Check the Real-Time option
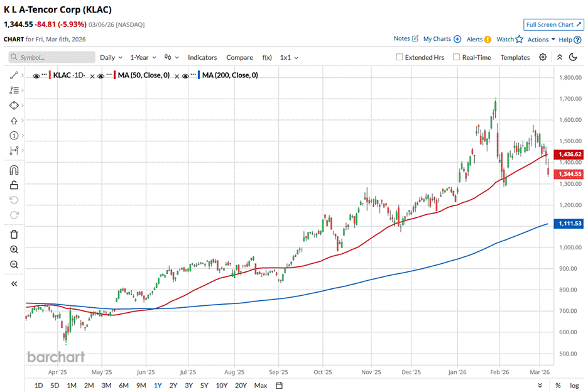 click(456, 57)
